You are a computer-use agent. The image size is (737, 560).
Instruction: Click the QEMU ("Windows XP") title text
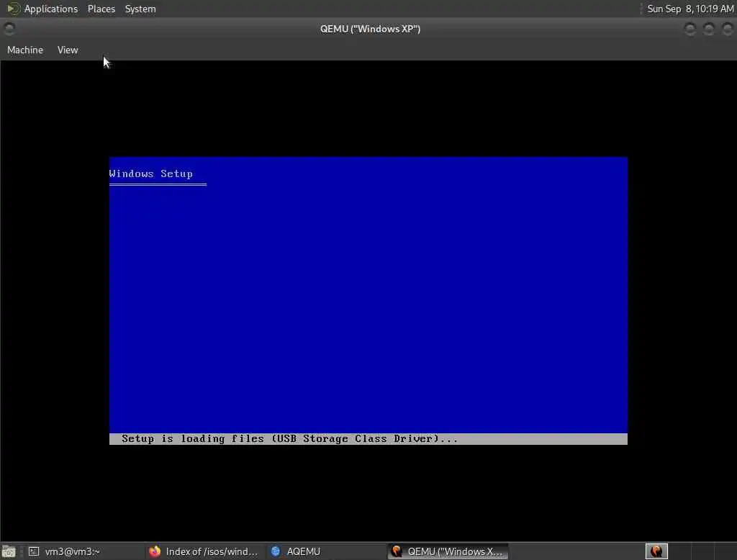[x=370, y=30]
